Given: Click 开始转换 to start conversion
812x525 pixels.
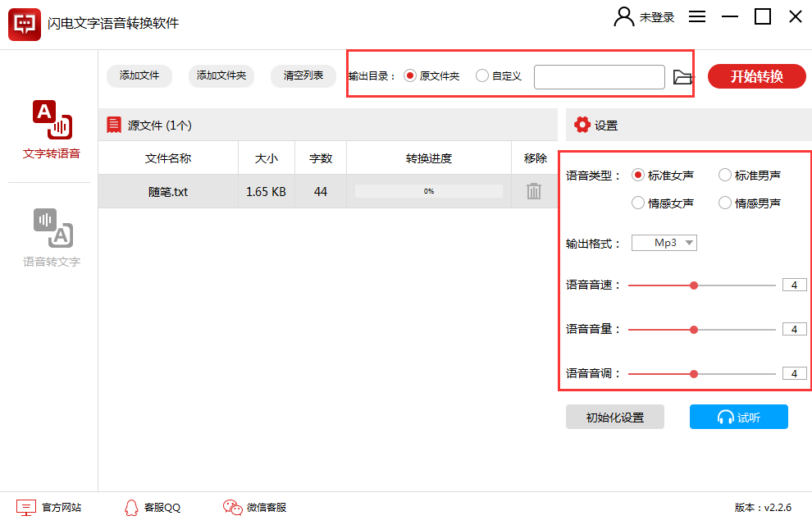Looking at the screenshot, I should [x=756, y=76].
